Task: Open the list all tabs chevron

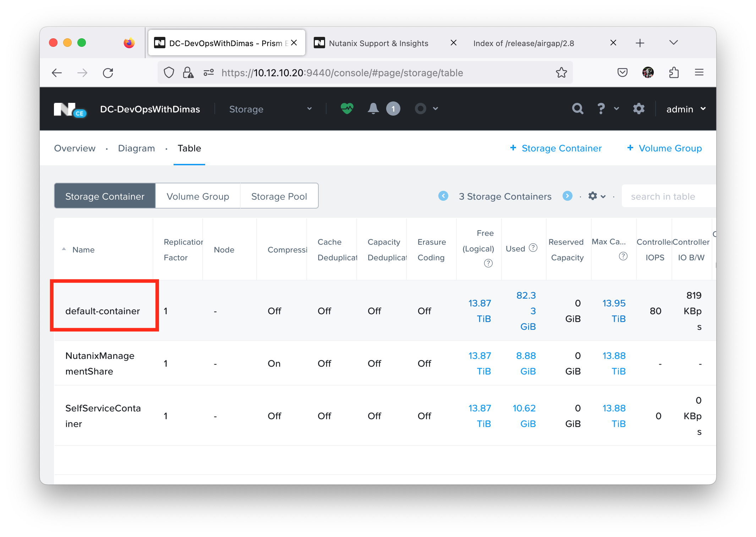Action: click(673, 43)
